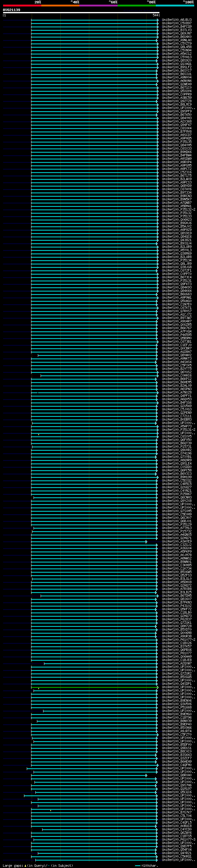The width and height of the screenshot is (197, 868).
Task: Select the UniRef100_Q43821 label
Action: point(177,240)
